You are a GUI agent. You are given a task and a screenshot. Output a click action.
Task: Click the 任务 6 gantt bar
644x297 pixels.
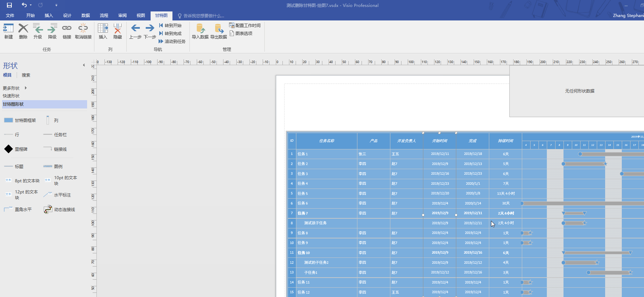click(x=583, y=203)
